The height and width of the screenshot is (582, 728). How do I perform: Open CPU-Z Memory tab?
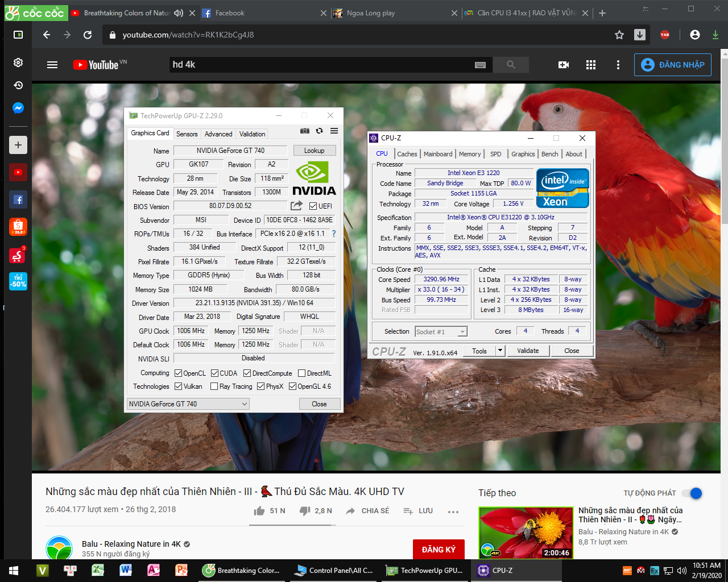(x=470, y=154)
